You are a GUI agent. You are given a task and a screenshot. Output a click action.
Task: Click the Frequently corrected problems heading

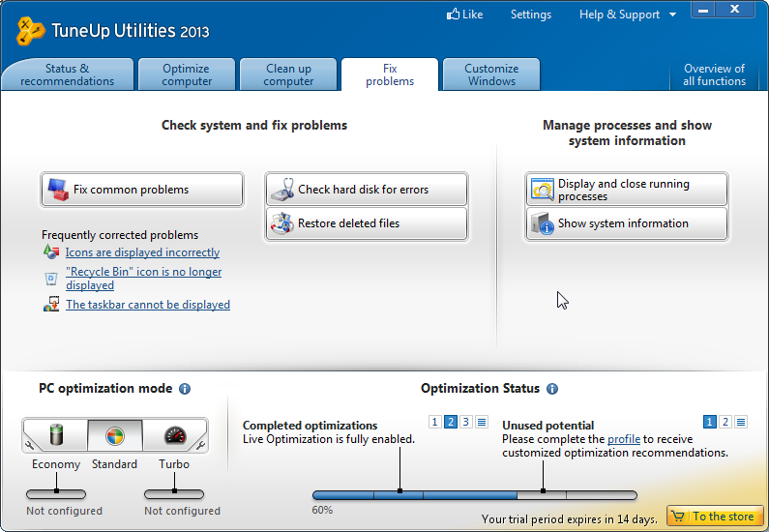pyautogui.click(x=120, y=235)
